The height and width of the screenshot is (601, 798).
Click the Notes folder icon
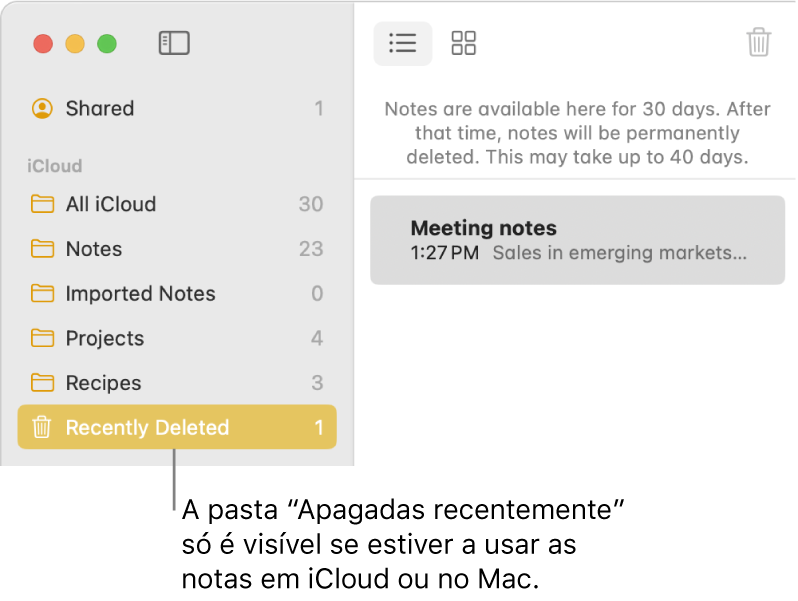42,249
